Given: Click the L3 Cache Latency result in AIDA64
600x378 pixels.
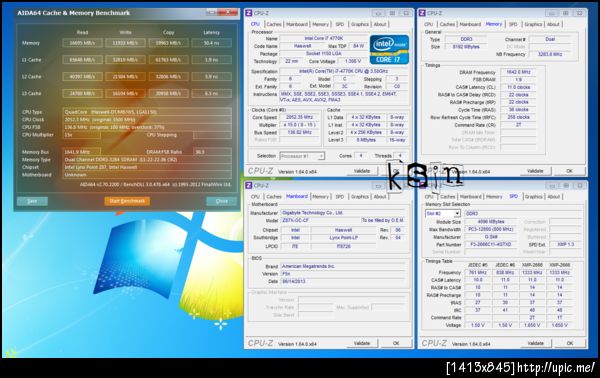Looking at the screenshot, I should (x=212, y=93).
